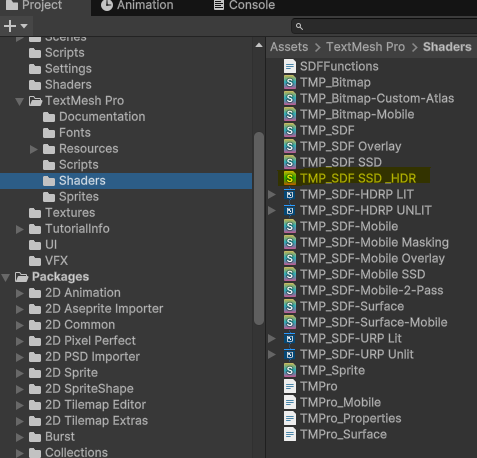This screenshot has height=458, width=477.
Task: Expand the 2D PSD Importer package
Action: pyautogui.click(x=20, y=357)
